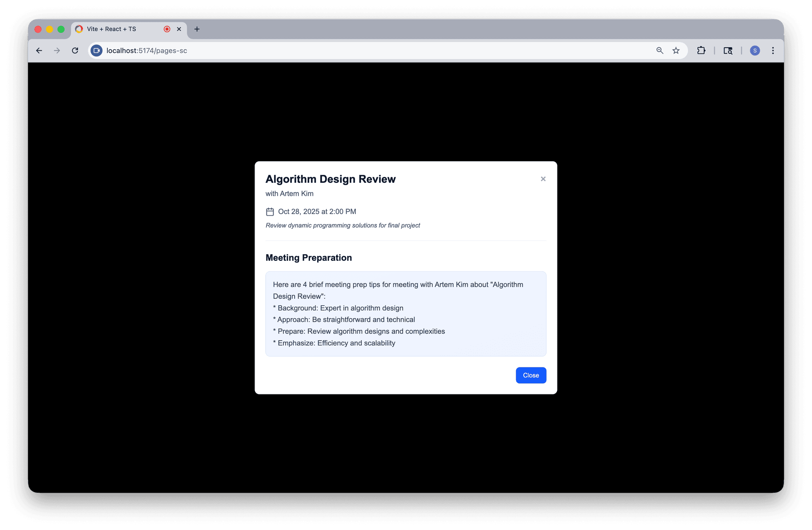Open the profile avatar S
Image resolution: width=812 pixels, height=530 pixels.
click(x=755, y=50)
